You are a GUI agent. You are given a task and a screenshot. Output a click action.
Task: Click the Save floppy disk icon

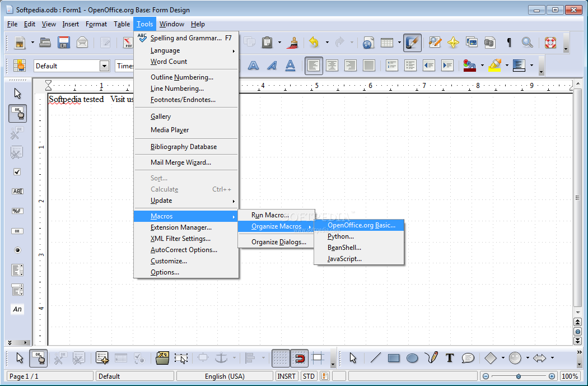pyautogui.click(x=64, y=43)
